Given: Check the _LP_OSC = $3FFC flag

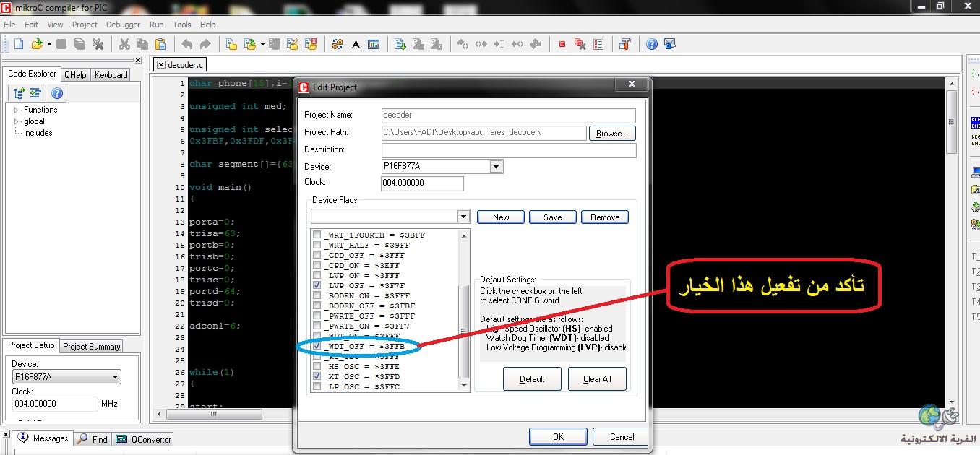Looking at the screenshot, I should [317, 387].
